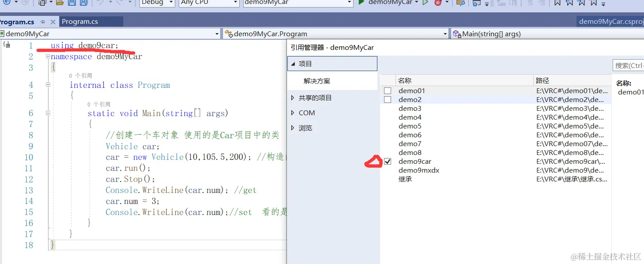Open the bookmark toolbar overflow options
Viewport: 644px width, 264px height.
coord(603,4)
